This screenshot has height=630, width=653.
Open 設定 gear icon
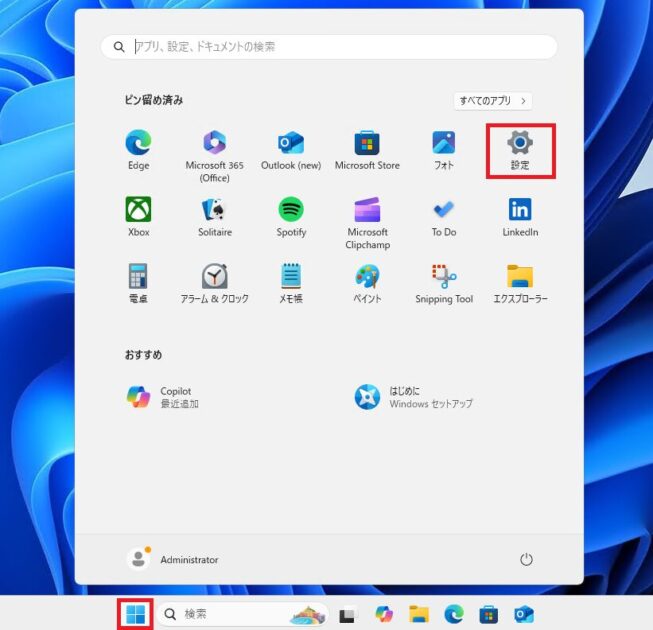click(x=520, y=142)
